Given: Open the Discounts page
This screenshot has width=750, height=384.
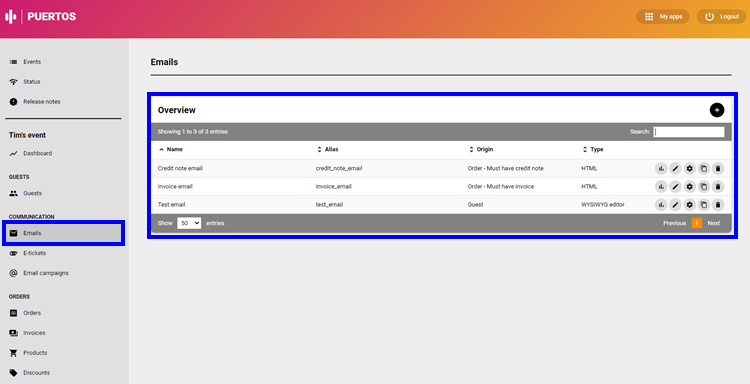Looking at the screenshot, I should click(36, 373).
